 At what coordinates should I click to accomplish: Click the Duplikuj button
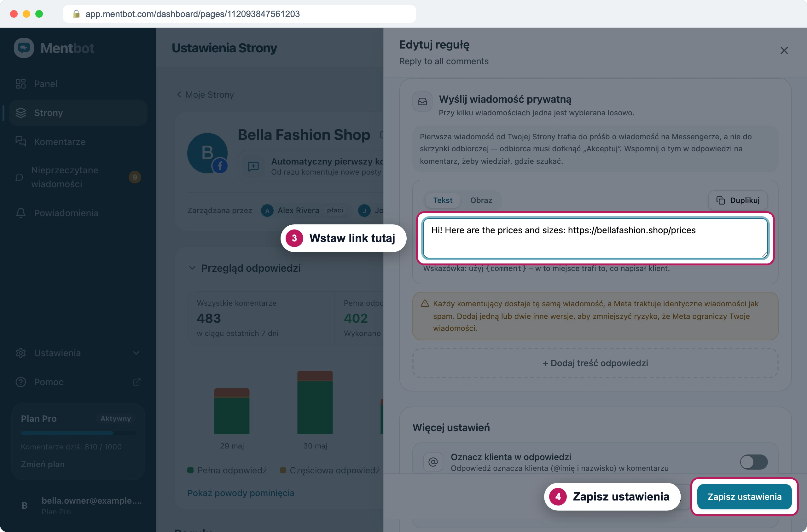[738, 200]
